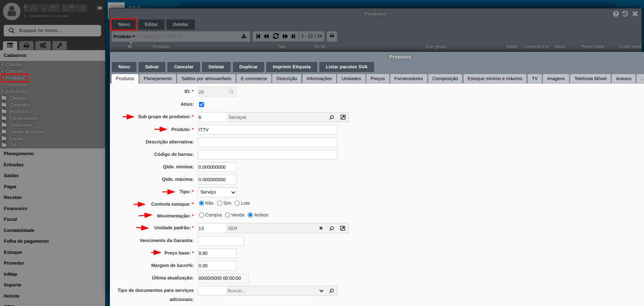Click the print icon in the list toolbar
The image size is (644, 306).
332,36
